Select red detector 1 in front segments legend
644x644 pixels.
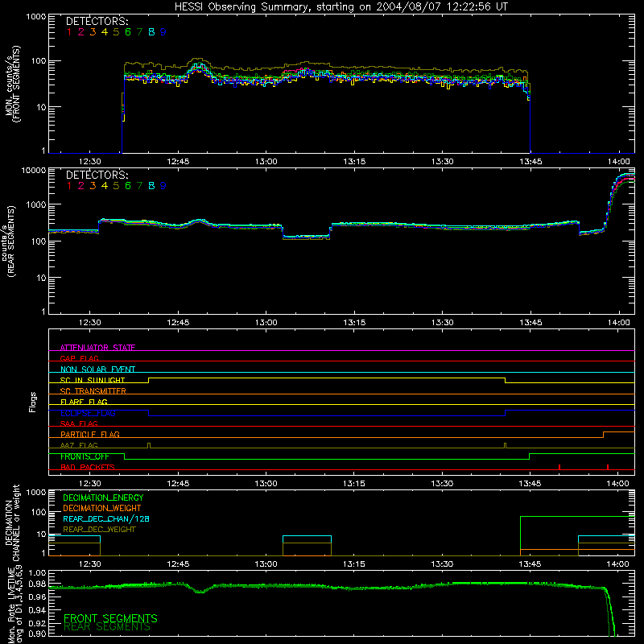coord(69,32)
